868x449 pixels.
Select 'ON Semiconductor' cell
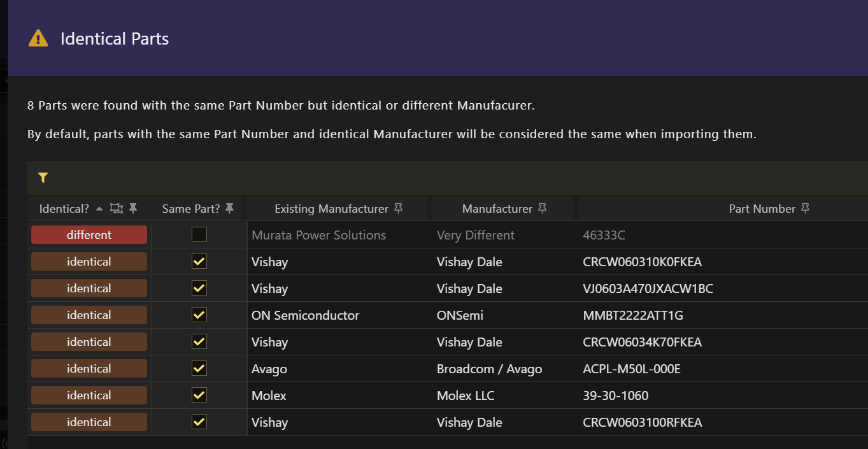pyautogui.click(x=306, y=315)
